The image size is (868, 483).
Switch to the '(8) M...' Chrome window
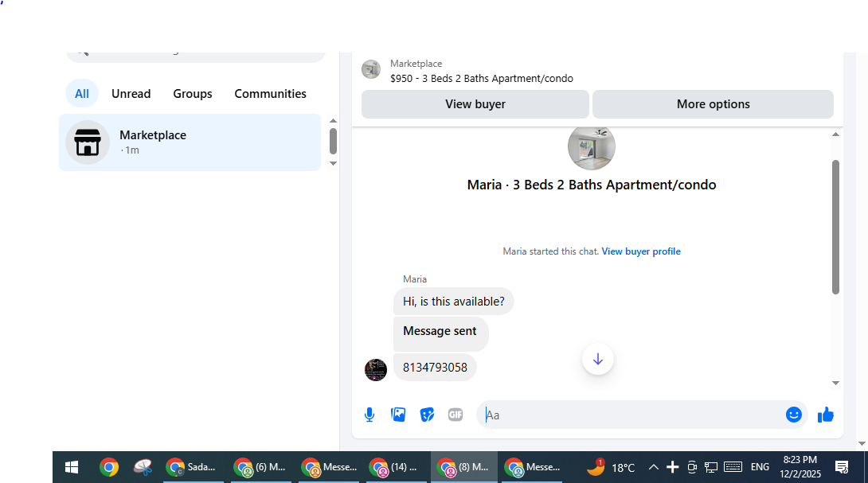point(463,468)
